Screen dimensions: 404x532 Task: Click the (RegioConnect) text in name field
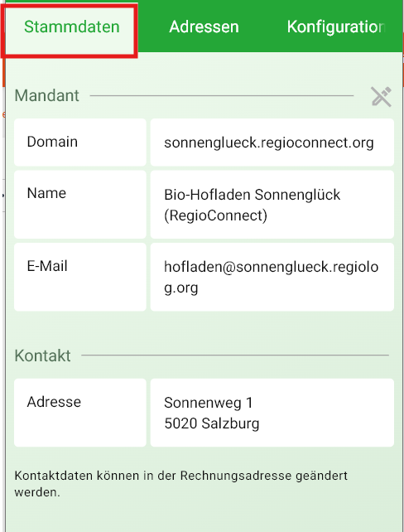coord(215,215)
